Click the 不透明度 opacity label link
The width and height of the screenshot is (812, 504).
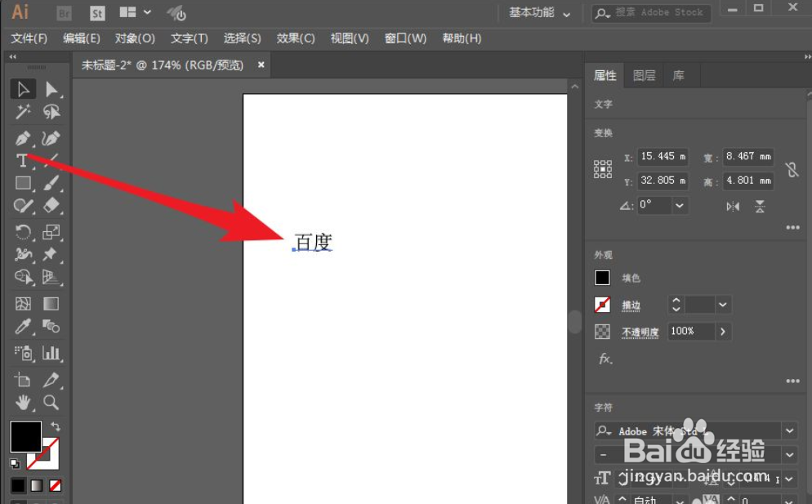click(640, 332)
